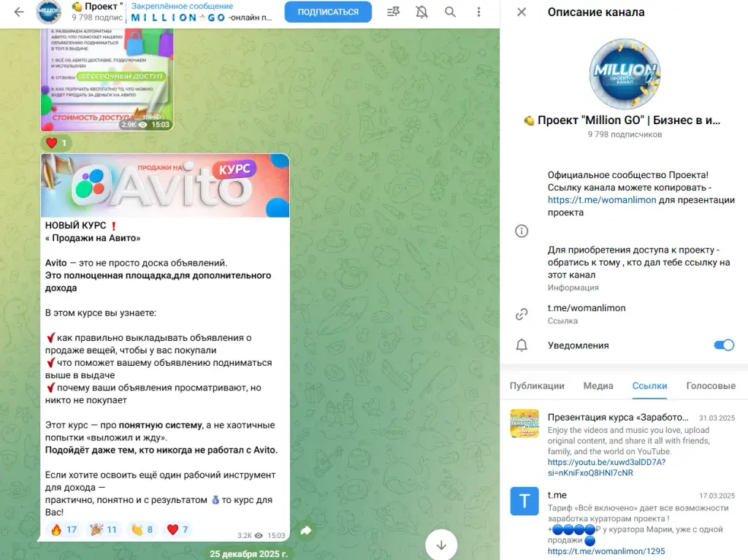Viewport: 748px width, 560px height.
Task: Open the pinned message Закреплённое сообщение
Action: (202, 12)
